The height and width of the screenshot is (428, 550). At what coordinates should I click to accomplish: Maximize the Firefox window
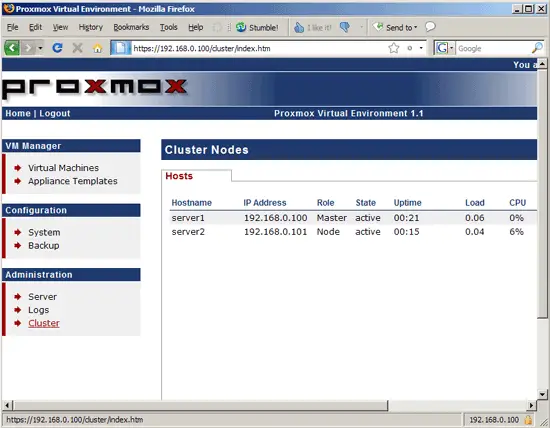click(529, 9)
